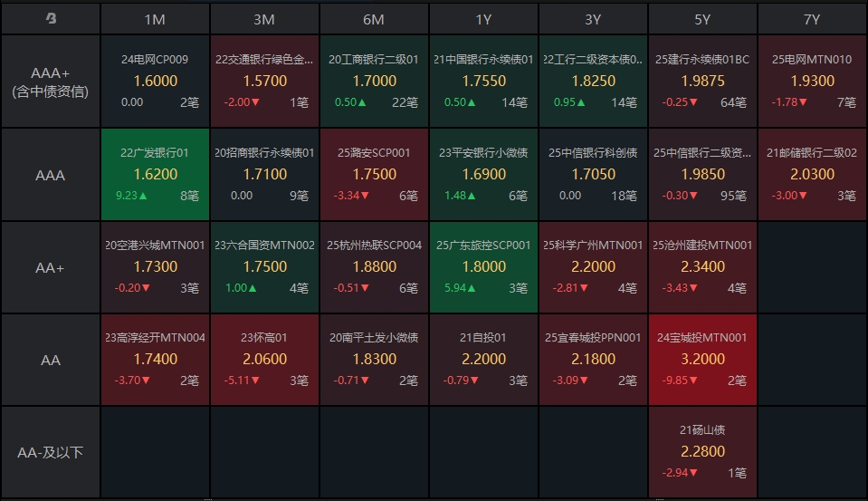Screen dimensions: 868x501
Task: Open the 23六合国资MTN002 bond cell
Action: click(x=264, y=267)
